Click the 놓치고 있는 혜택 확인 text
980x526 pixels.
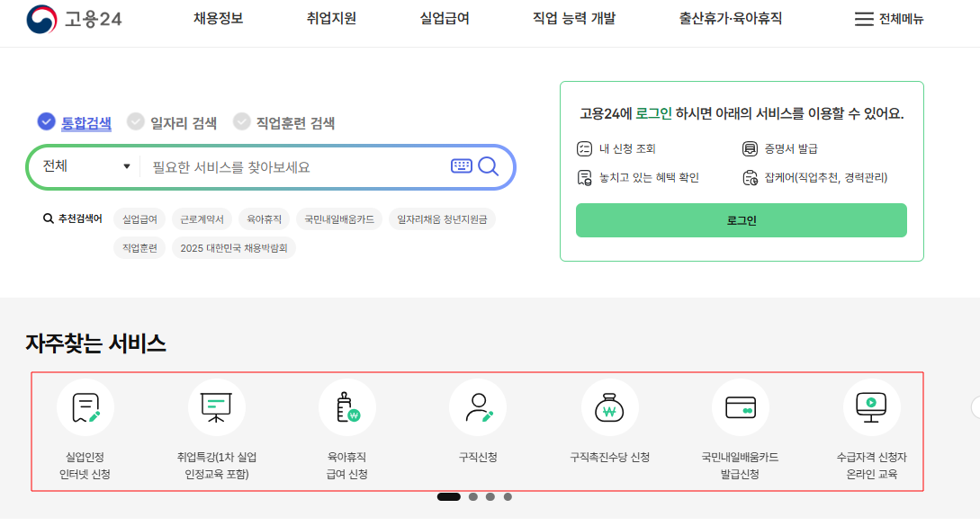click(x=649, y=178)
